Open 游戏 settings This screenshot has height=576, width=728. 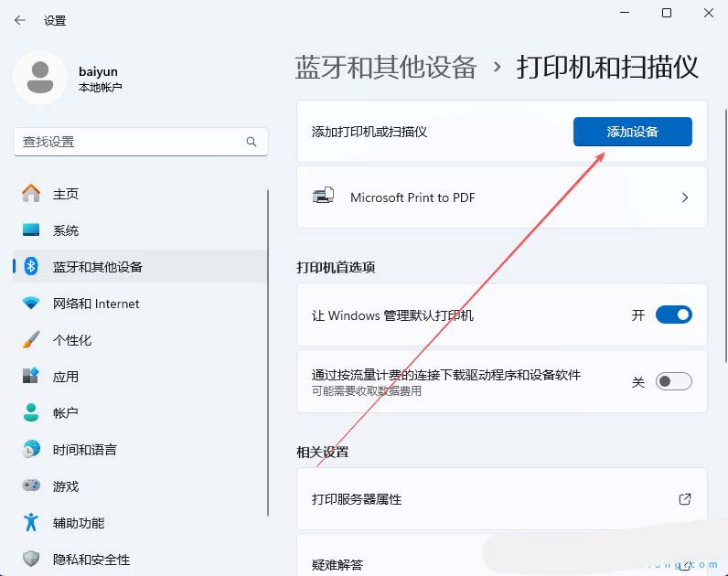pyautogui.click(x=139, y=486)
